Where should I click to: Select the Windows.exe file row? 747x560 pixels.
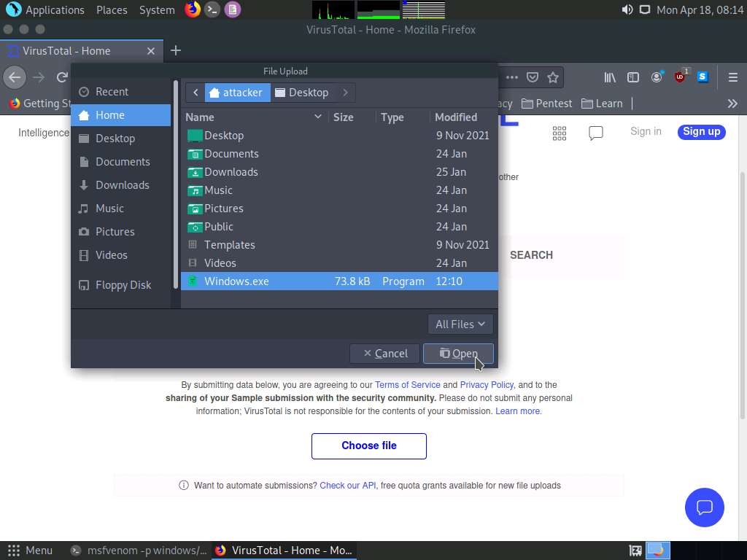(236, 281)
